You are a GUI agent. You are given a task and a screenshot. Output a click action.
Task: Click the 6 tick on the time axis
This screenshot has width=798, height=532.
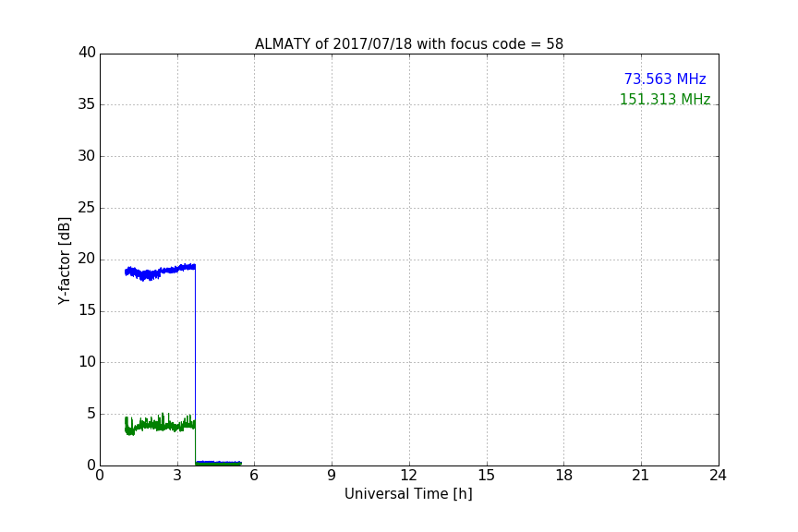[x=254, y=476]
